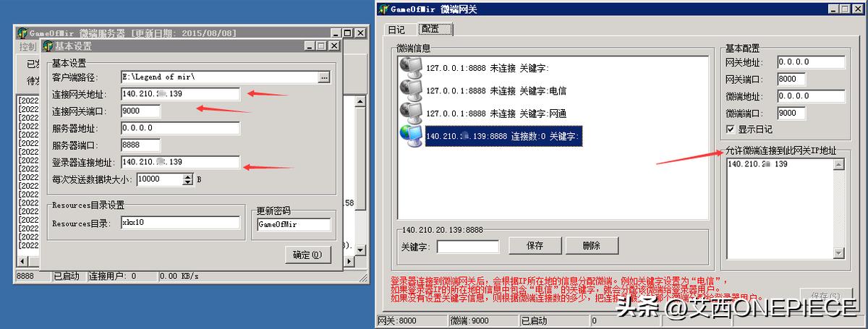Click the Resources目录 field showing xkx10
The width and height of the screenshot is (868, 329).
click(x=180, y=223)
